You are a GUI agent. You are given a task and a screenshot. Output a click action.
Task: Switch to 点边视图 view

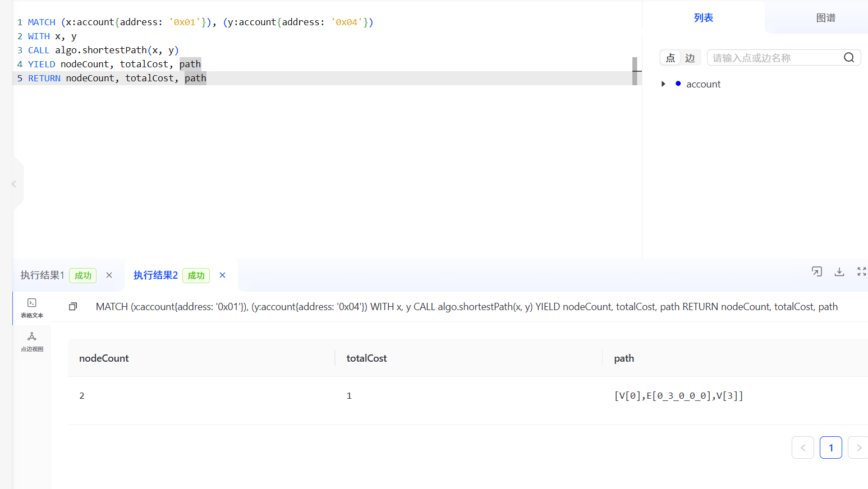(32, 342)
